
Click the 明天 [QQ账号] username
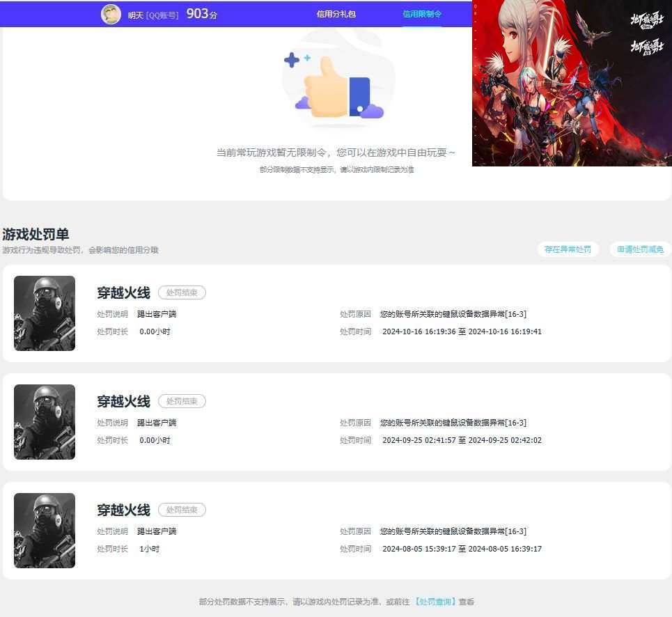coord(153,15)
